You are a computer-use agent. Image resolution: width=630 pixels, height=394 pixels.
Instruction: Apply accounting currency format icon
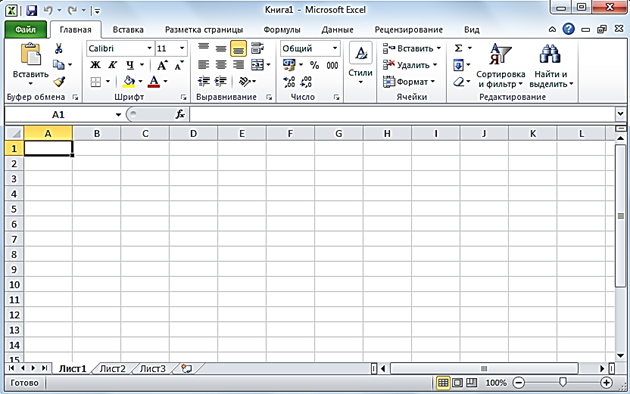click(x=289, y=65)
